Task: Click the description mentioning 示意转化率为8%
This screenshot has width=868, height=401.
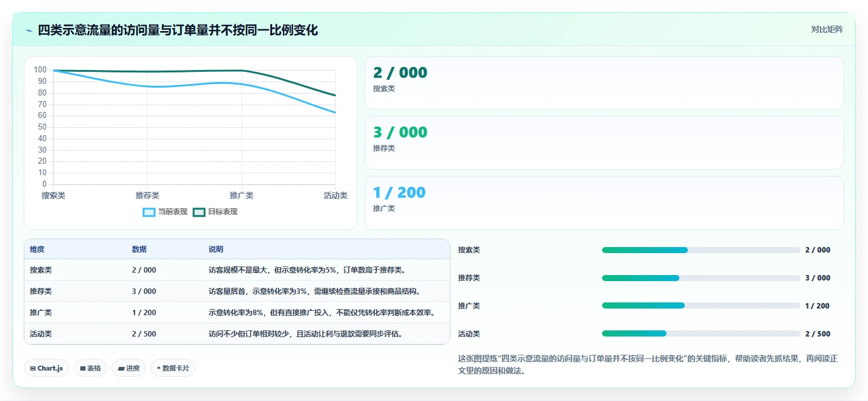Action: pos(322,313)
